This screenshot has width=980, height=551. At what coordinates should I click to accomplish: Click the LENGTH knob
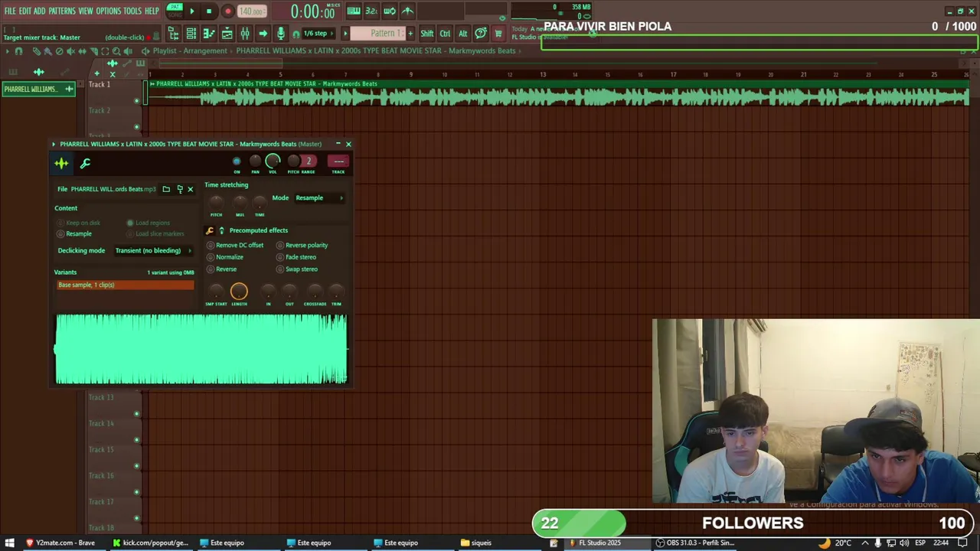[239, 291]
